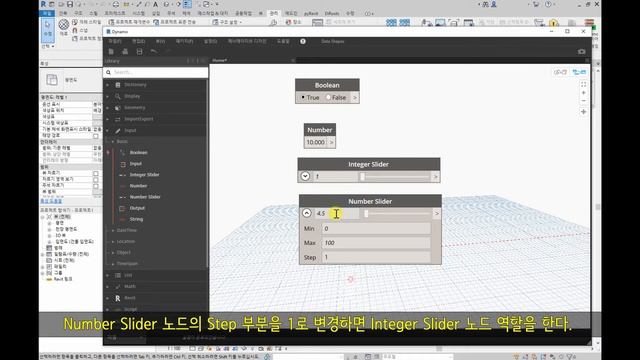Click the Zoom In plus icon on canvas
Image resolution: width=640 pixels, height=360 pixels.
point(583,93)
